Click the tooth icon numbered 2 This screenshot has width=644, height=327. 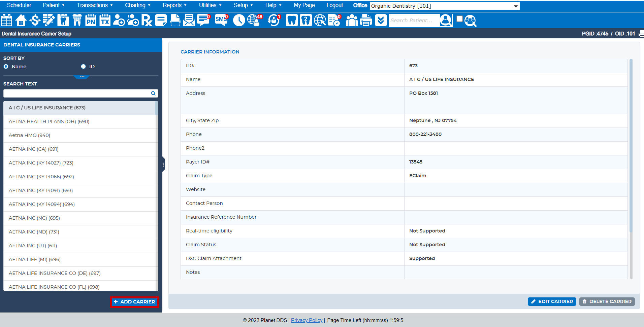pos(305,21)
